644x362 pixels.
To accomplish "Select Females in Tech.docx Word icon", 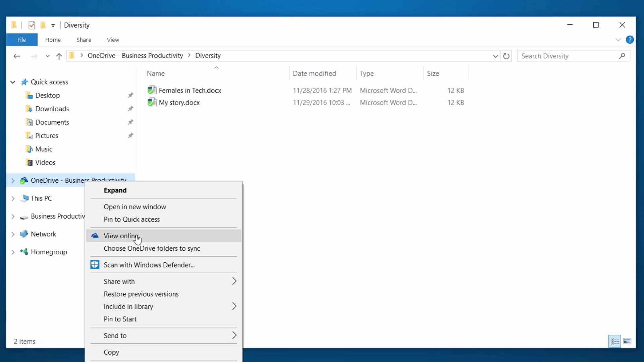I will point(152,90).
